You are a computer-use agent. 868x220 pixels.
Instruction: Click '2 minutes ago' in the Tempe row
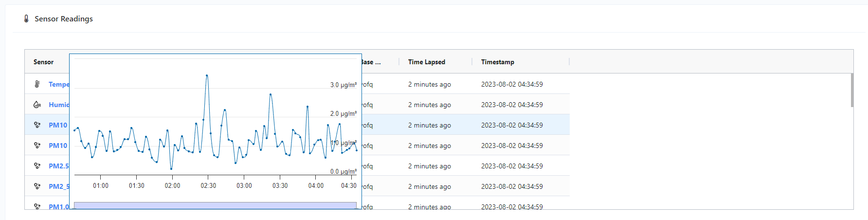(430, 84)
